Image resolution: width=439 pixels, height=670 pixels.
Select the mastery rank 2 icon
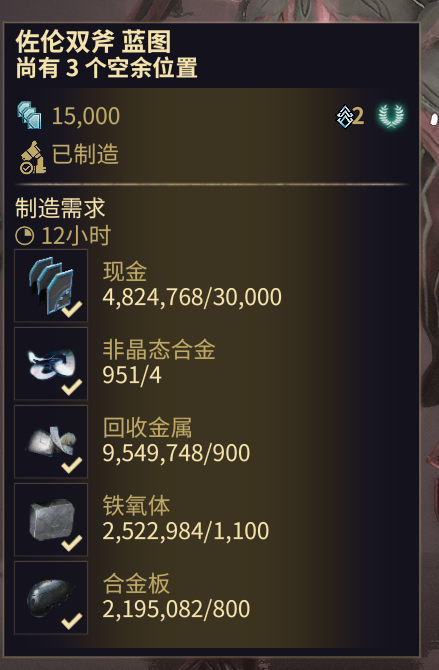pyautogui.click(x=345, y=117)
